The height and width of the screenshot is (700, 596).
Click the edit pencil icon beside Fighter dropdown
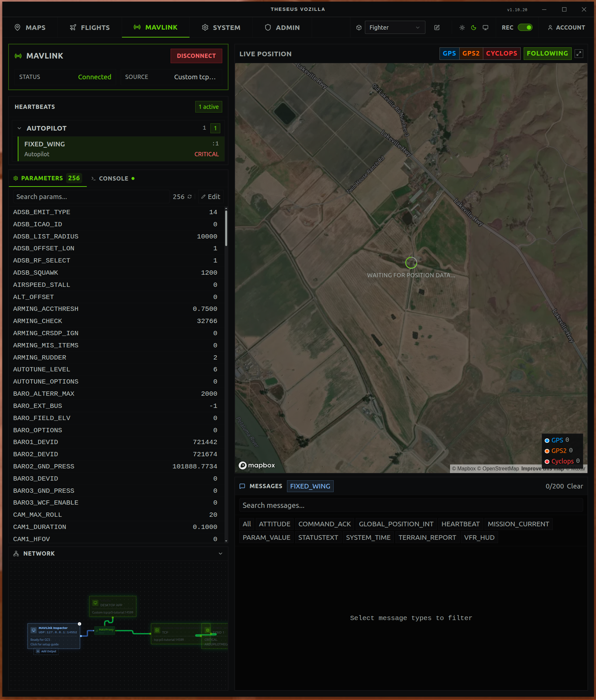point(437,28)
